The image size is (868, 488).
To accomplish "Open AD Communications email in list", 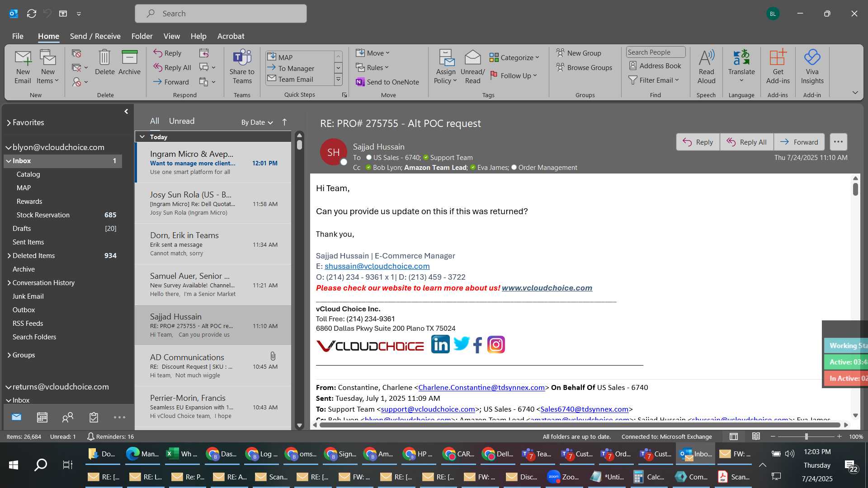I will pos(213,366).
